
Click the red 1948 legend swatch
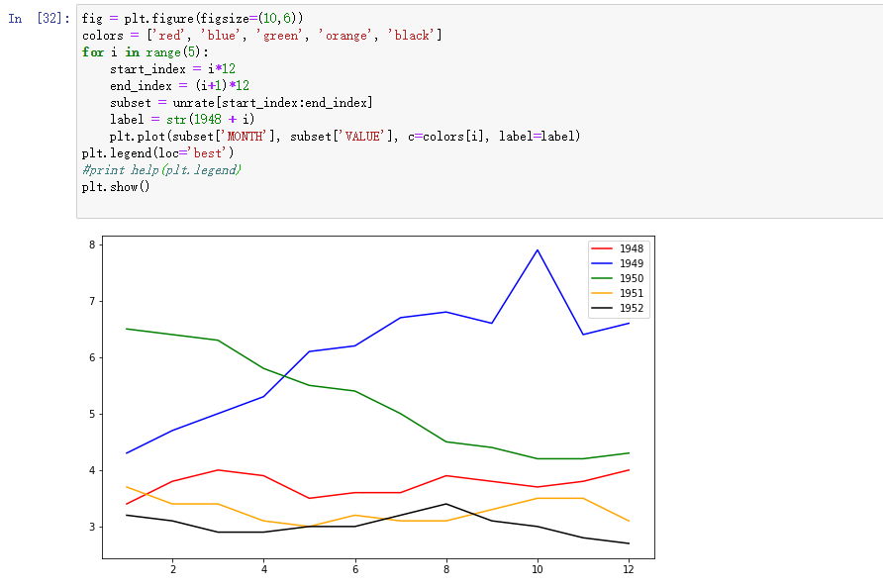point(602,248)
